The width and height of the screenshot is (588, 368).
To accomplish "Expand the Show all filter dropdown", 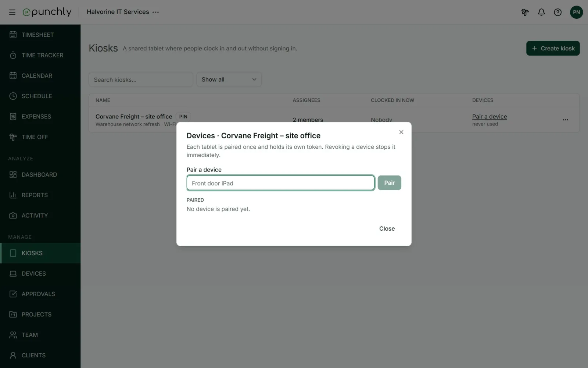I will 229,79.
